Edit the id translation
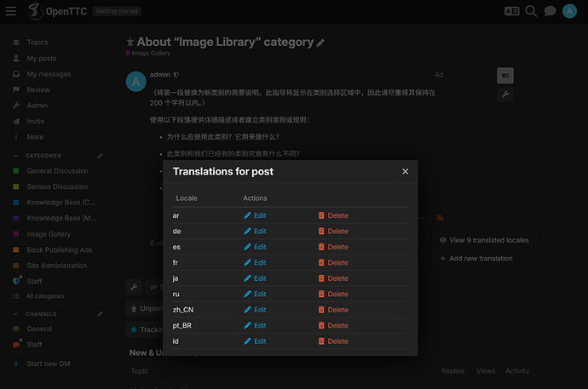This screenshot has height=389, width=588. (255, 341)
